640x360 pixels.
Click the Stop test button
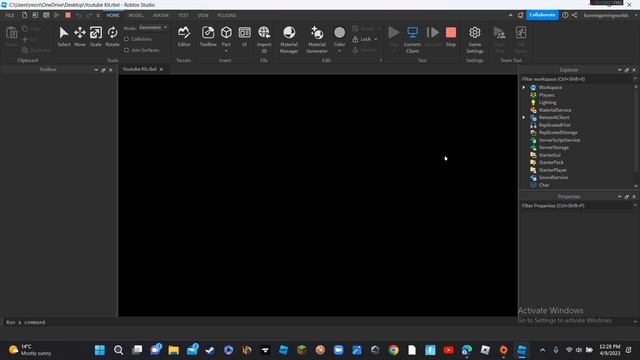pyautogui.click(x=451, y=36)
